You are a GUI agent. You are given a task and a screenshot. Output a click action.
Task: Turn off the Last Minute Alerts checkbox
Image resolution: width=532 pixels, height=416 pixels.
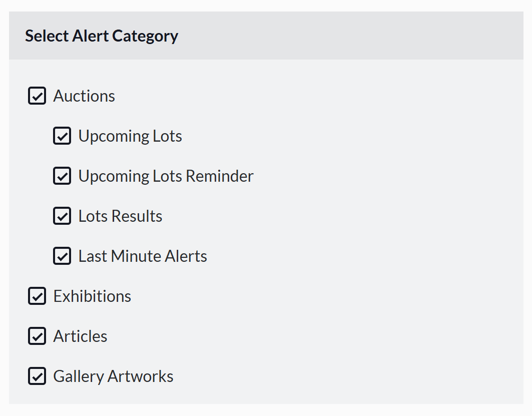pos(62,256)
